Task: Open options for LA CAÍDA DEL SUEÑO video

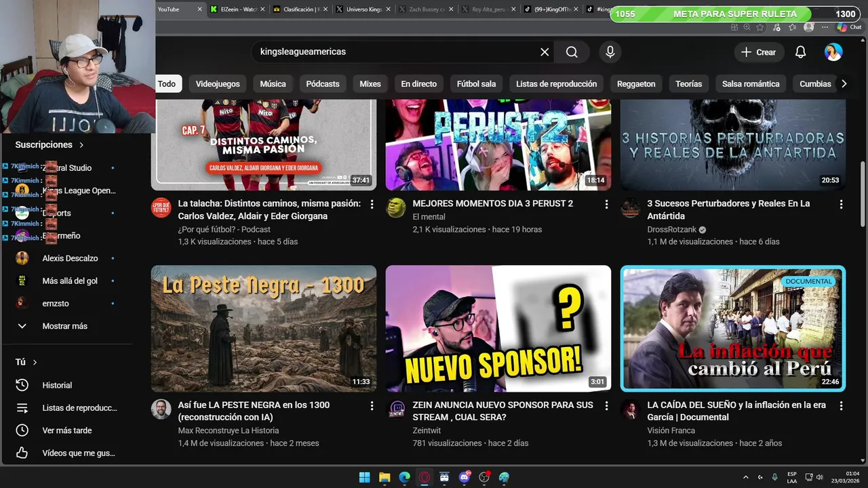Action: click(841, 406)
